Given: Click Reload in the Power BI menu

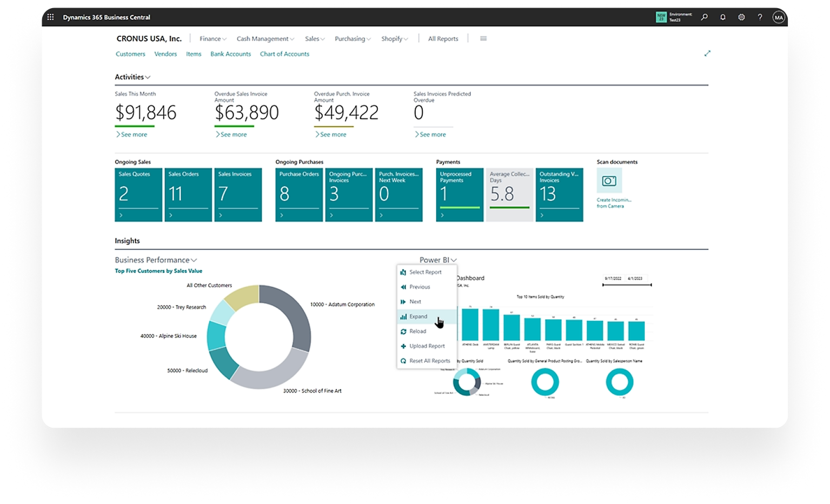Looking at the screenshot, I should click(x=417, y=331).
